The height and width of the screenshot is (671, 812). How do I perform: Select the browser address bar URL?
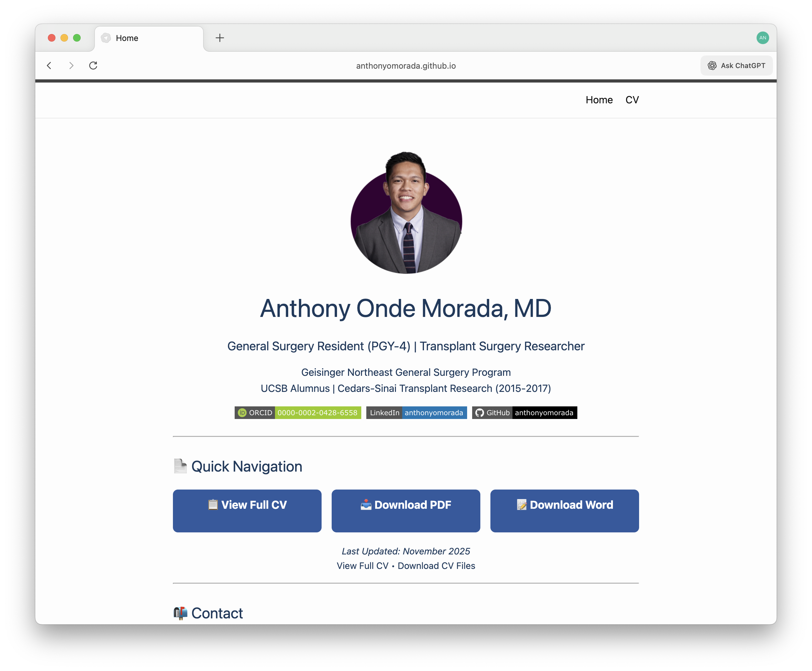pyautogui.click(x=405, y=65)
